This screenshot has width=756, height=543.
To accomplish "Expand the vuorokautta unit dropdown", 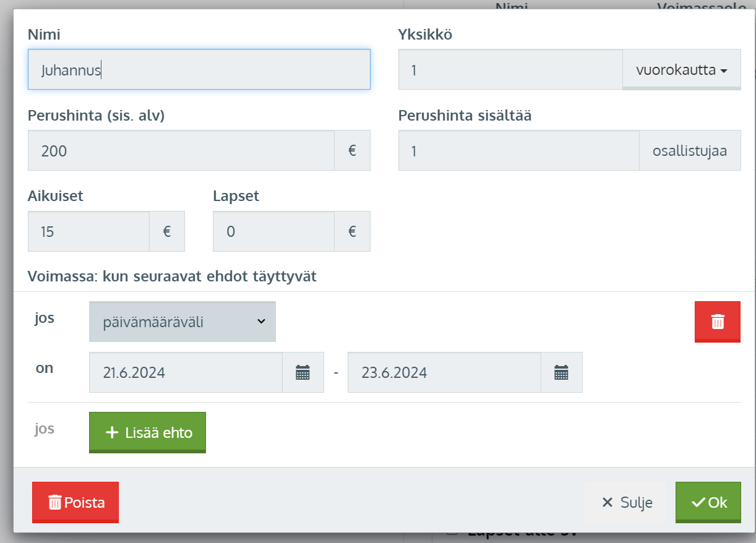I will pos(681,70).
